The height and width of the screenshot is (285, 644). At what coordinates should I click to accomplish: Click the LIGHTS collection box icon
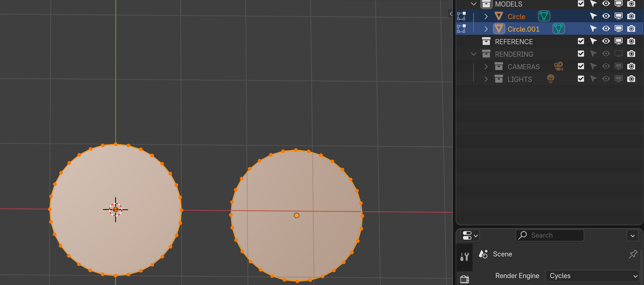(x=499, y=79)
